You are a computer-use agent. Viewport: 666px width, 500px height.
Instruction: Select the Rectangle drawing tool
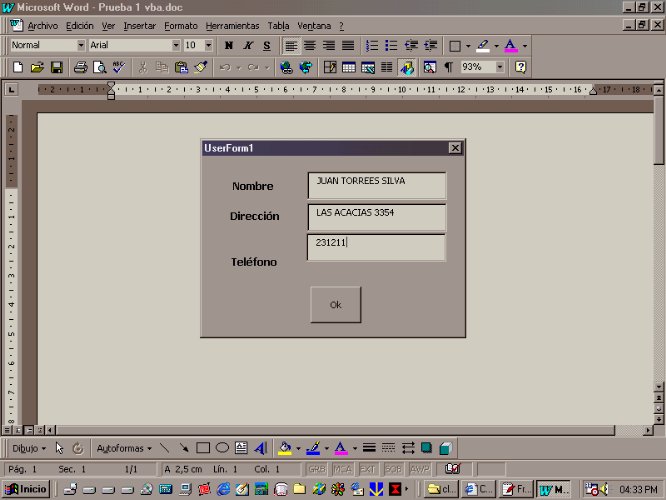pyautogui.click(x=203, y=448)
